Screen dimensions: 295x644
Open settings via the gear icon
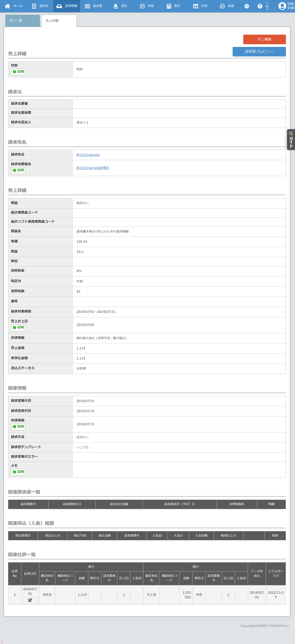coord(247,6)
